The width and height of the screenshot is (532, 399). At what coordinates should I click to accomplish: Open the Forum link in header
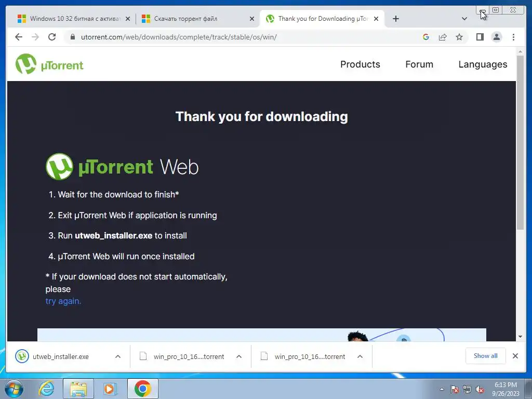[419, 64]
